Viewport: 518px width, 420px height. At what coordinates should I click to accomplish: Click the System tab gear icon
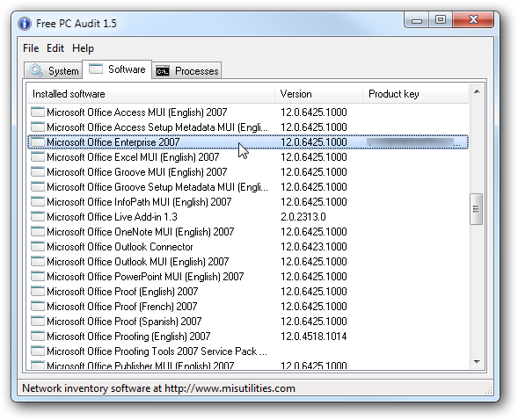pos(36,70)
